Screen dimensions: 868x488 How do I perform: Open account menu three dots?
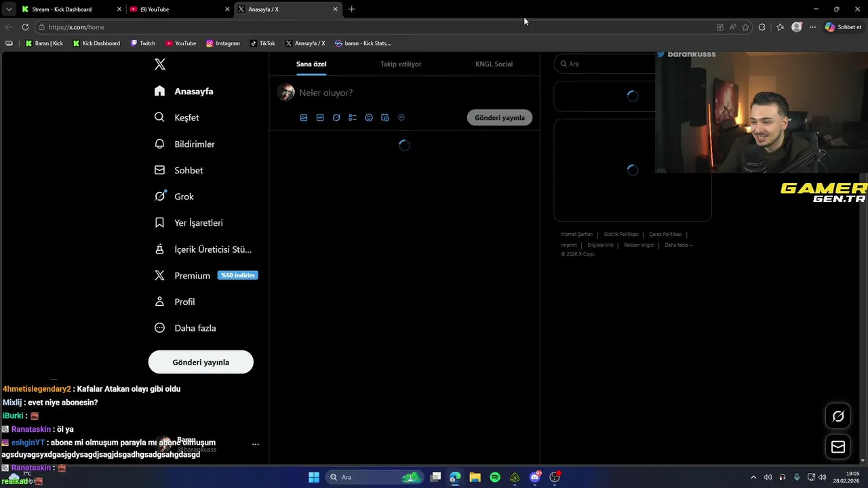(256, 444)
